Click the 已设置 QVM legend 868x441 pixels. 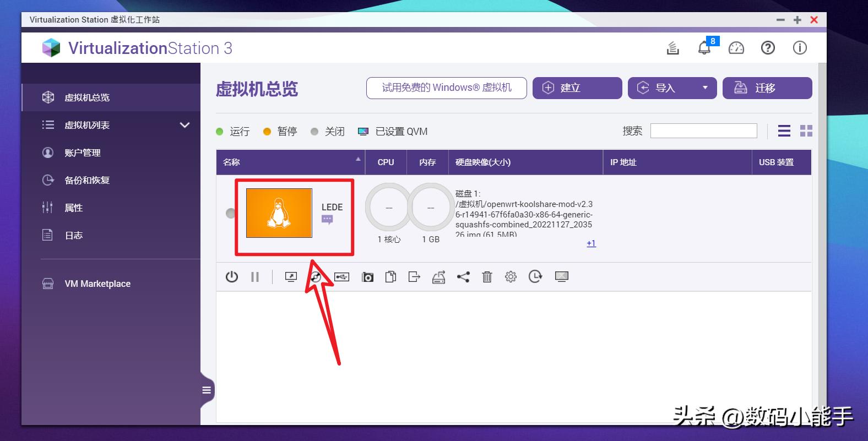coord(393,131)
